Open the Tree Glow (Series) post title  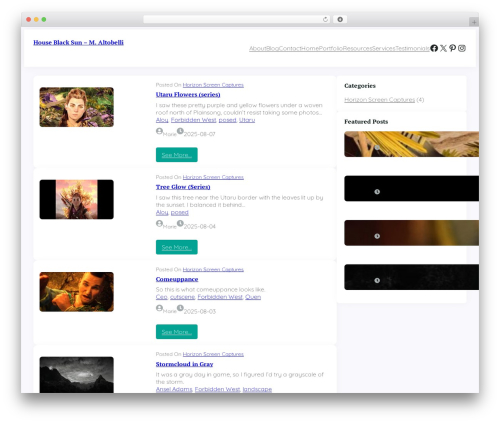tap(183, 187)
